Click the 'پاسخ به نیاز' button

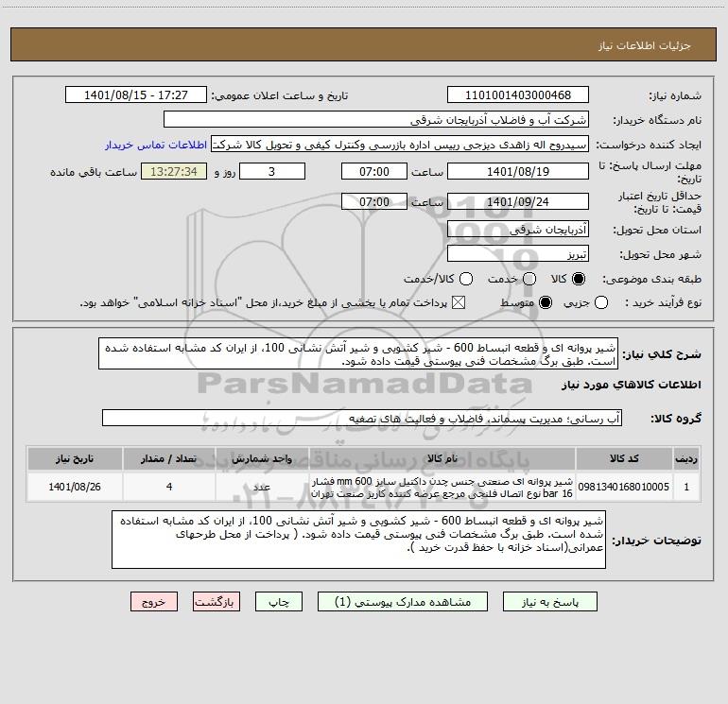click(x=549, y=602)
